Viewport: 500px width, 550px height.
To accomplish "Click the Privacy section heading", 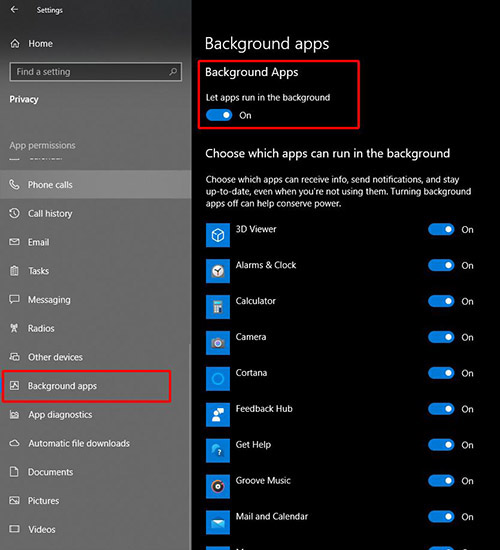I will click(x=24, y=99).
